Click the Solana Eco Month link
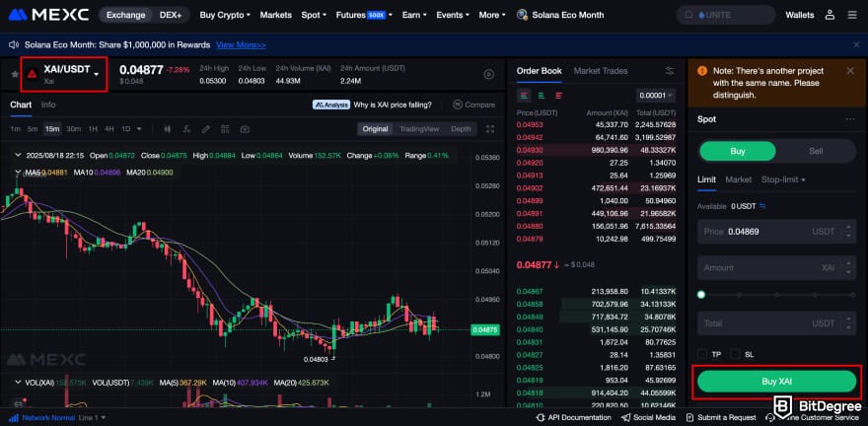This screenshot has height=426, width=868. click(x=560, y=15)
